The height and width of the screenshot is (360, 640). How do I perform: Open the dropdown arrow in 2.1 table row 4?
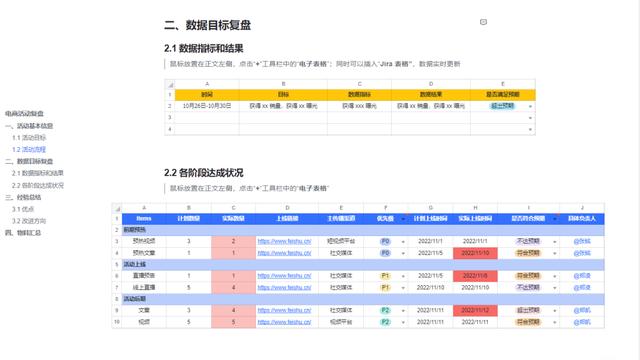[530, 129]
